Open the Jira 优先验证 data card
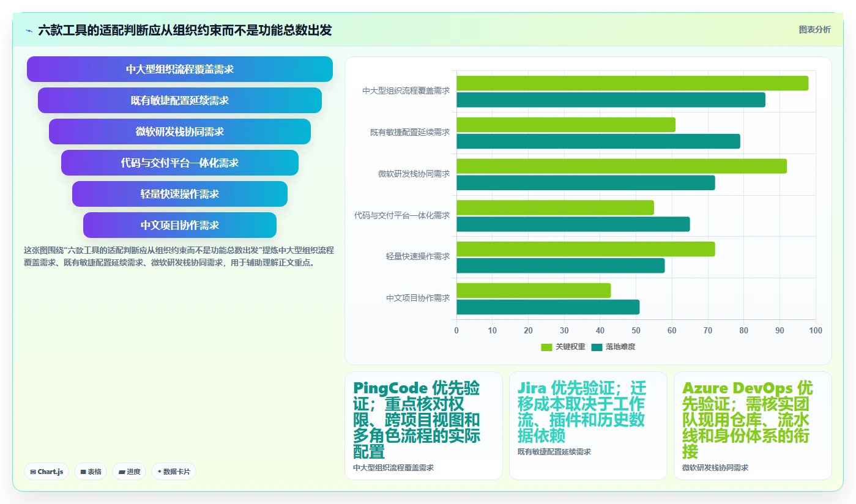The height and width of the screenshot is (504, 856). [x=588, y=426]
